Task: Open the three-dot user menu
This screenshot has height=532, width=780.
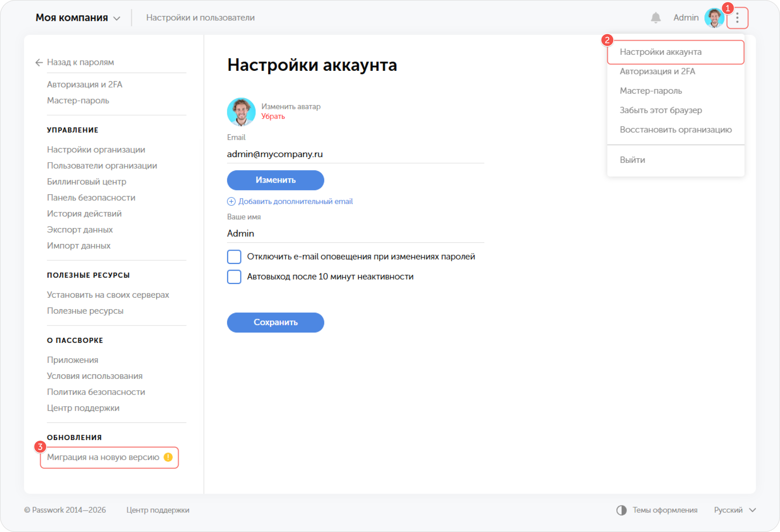Action: (x=737, y=17)
